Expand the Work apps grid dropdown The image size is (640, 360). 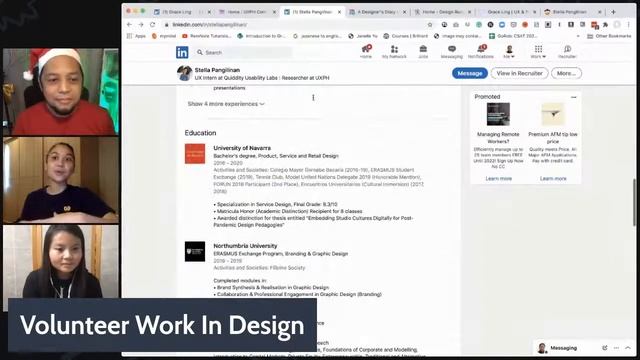click(x=538, y=51)
